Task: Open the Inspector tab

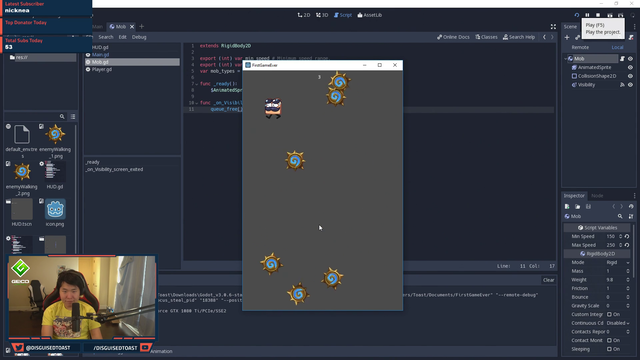Action: pyautogui.click(x=574, y=196)
